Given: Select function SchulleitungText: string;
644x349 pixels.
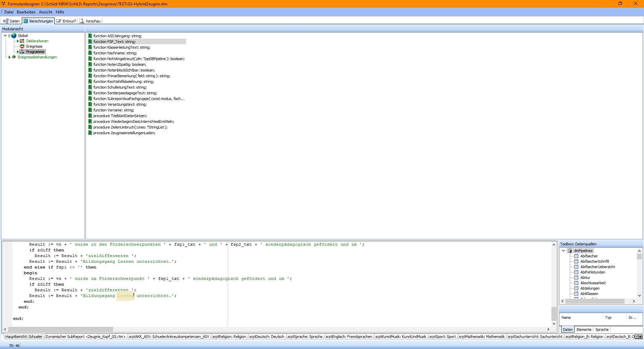Looking at the screenshot, I should 120,87.
